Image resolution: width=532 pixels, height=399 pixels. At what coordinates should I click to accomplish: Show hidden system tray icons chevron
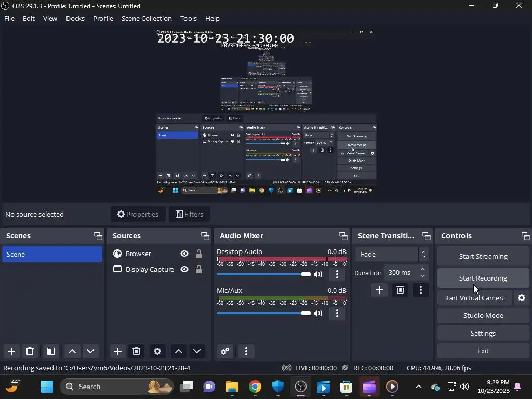pyautogui.click(x=419, y=387)
